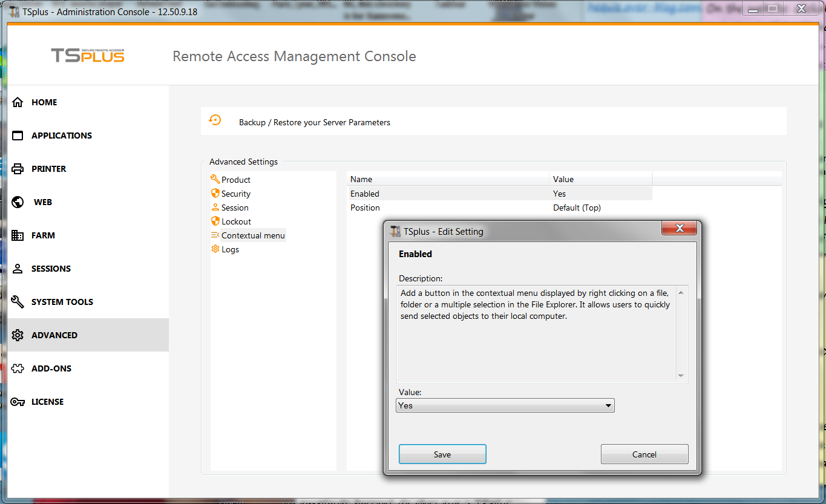Click the Printer icon in sidebar
Screen dimensions: 826x504
pos(18,169)
